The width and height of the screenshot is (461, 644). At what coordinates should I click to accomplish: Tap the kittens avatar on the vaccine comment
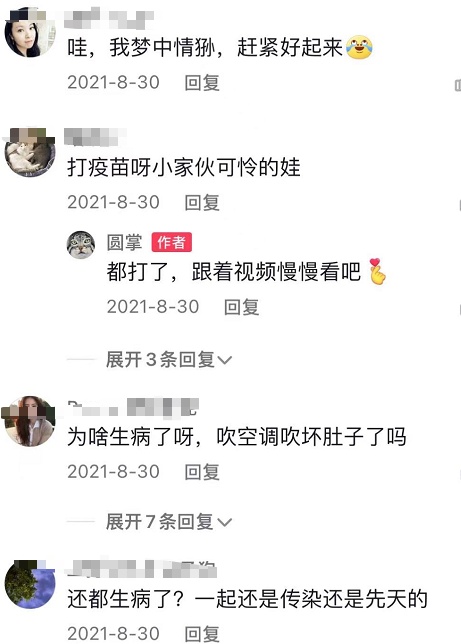tap(30, 153)
